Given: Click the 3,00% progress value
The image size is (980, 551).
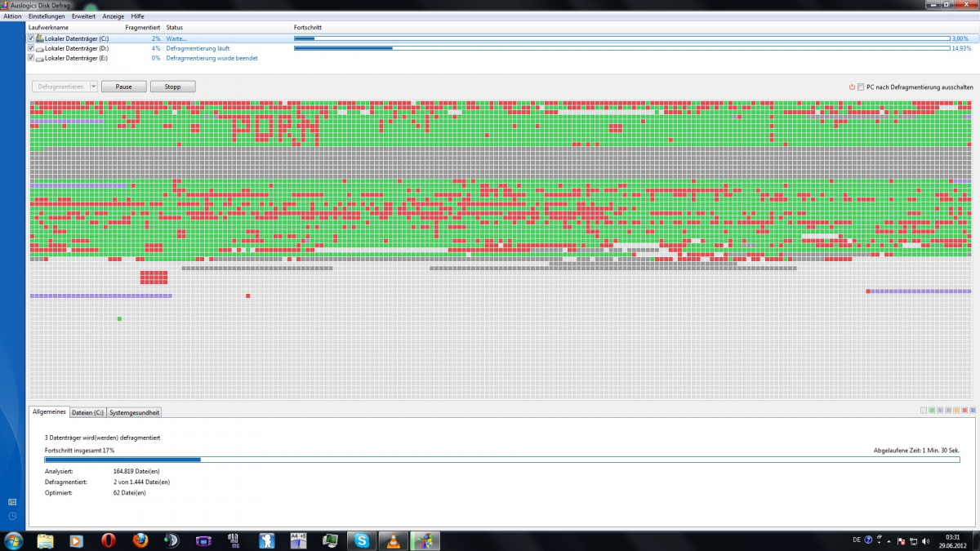Looking at the screenshot, I should point(960,38).
